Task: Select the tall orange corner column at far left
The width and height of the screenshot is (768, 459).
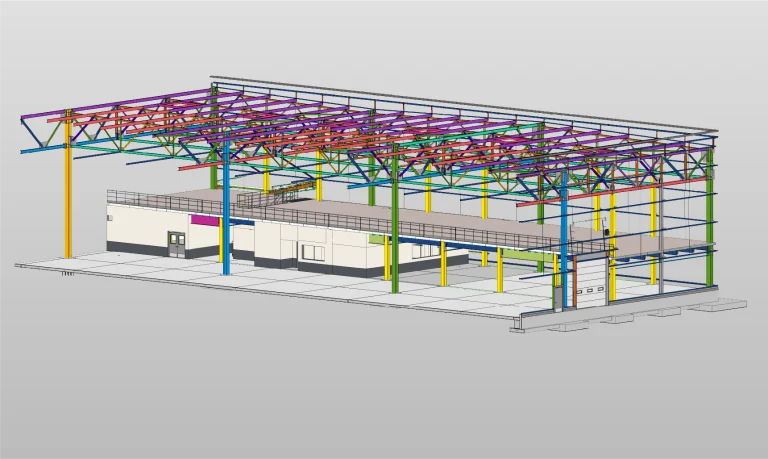Action: click(69, 185)
